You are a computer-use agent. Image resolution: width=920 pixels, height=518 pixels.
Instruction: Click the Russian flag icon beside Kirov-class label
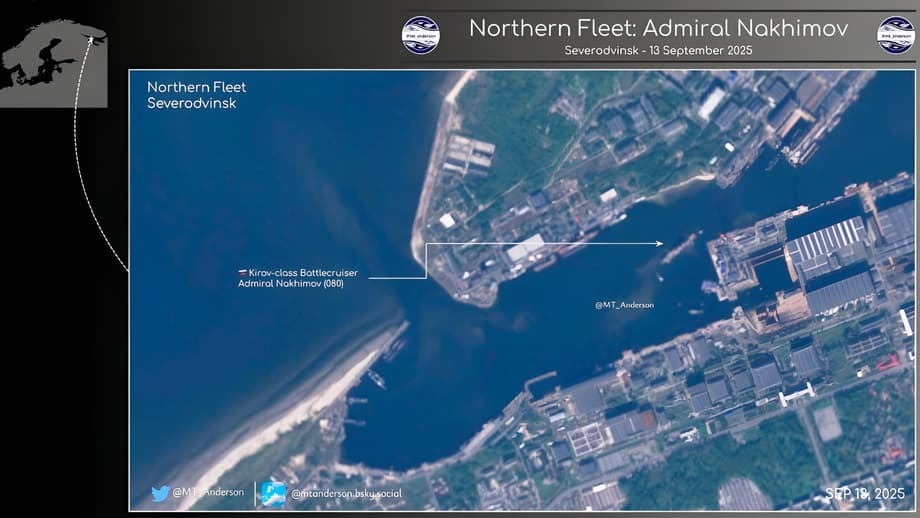tap(242, 273)
